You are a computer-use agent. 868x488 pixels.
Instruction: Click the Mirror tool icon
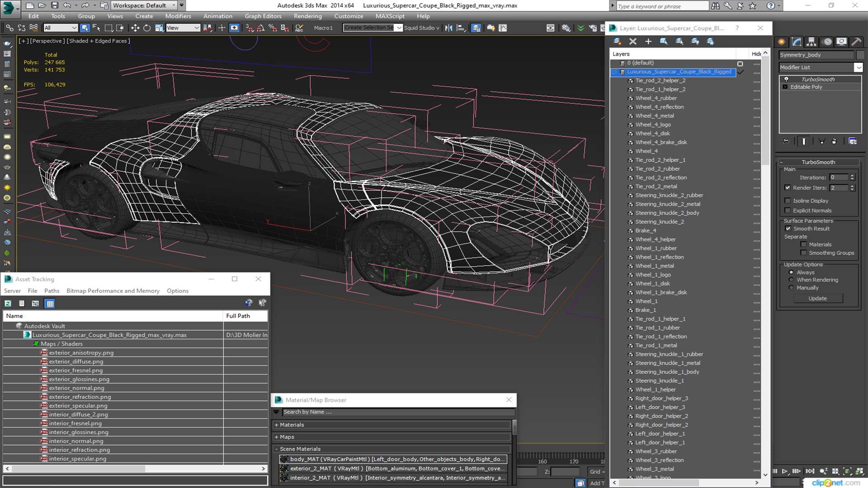point(448,28)
